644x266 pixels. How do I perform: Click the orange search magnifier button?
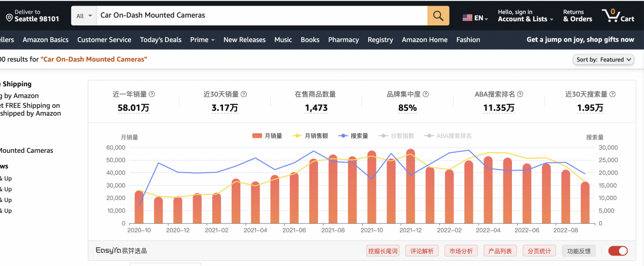(438, 16)
